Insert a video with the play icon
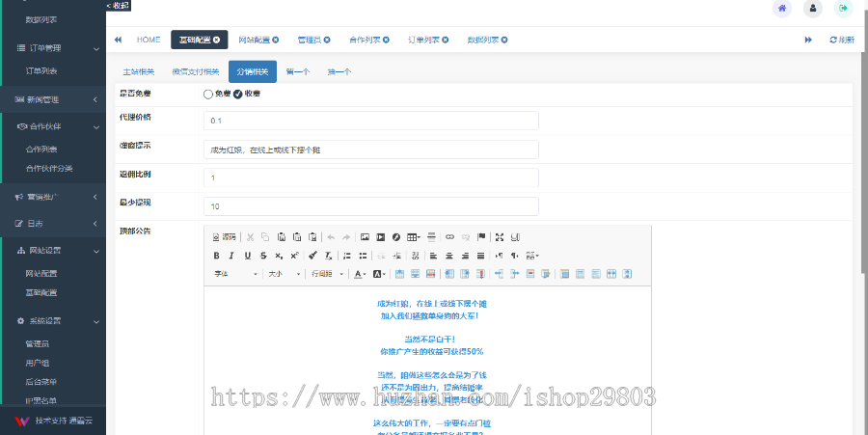 coord(381,237)
